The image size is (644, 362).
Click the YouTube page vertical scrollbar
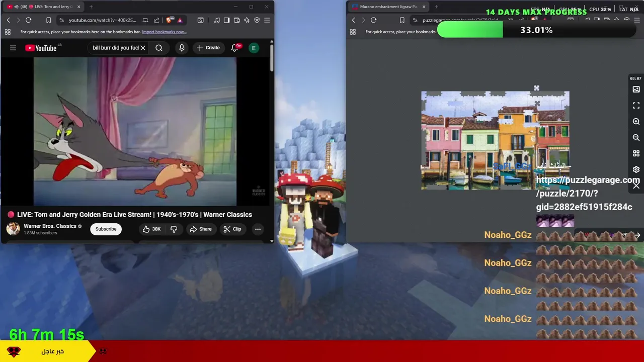[x=272, y=58]
